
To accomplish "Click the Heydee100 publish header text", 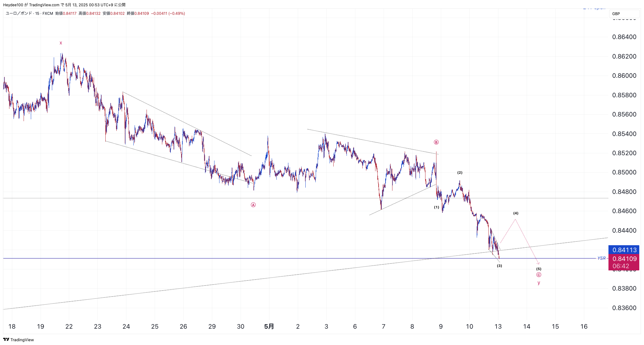I will point(64,5).
